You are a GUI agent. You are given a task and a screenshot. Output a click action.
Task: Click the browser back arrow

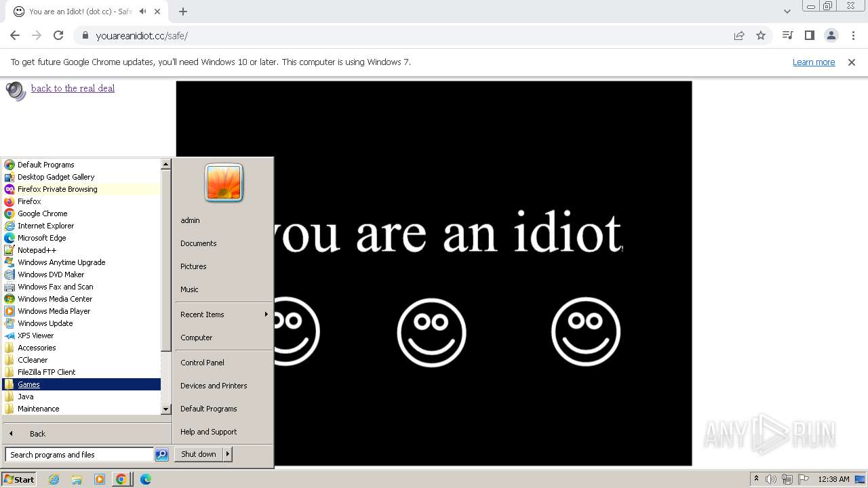(15, 35)
